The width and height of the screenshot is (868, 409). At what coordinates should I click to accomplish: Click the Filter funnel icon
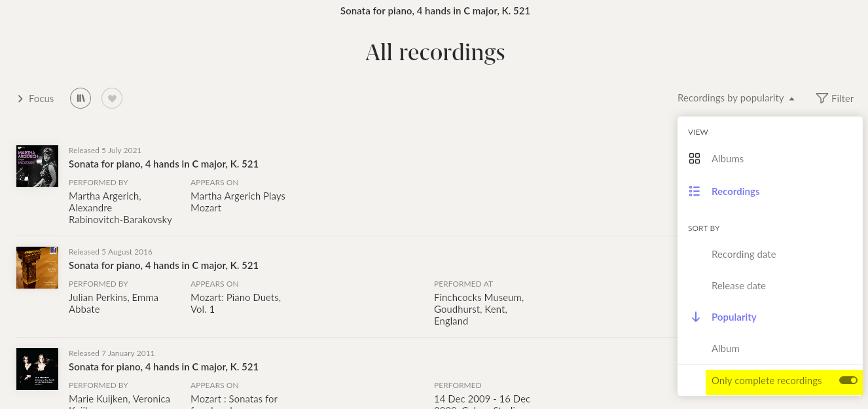point(822,98)
